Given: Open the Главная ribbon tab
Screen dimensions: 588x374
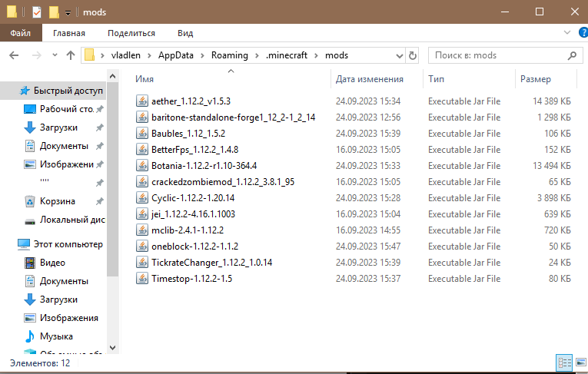Looking at the screenshot, I should click(x=69, y=33).
